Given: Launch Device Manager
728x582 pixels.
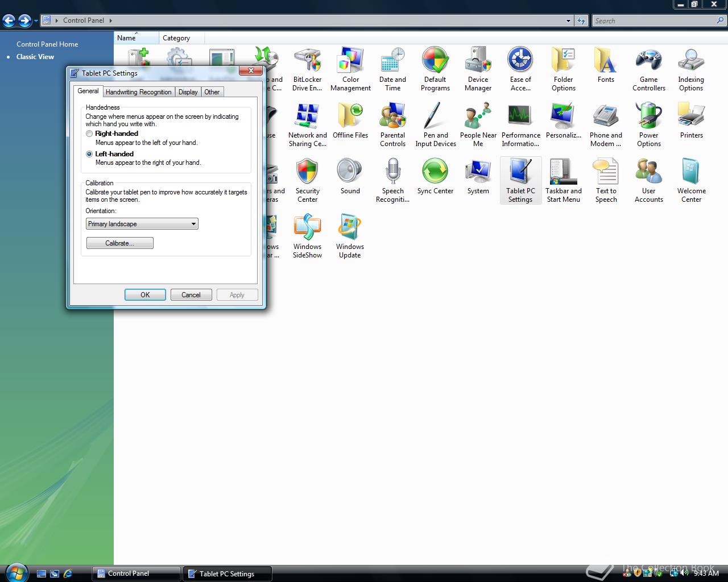Looking at the screenshot, I should point(478,69).
